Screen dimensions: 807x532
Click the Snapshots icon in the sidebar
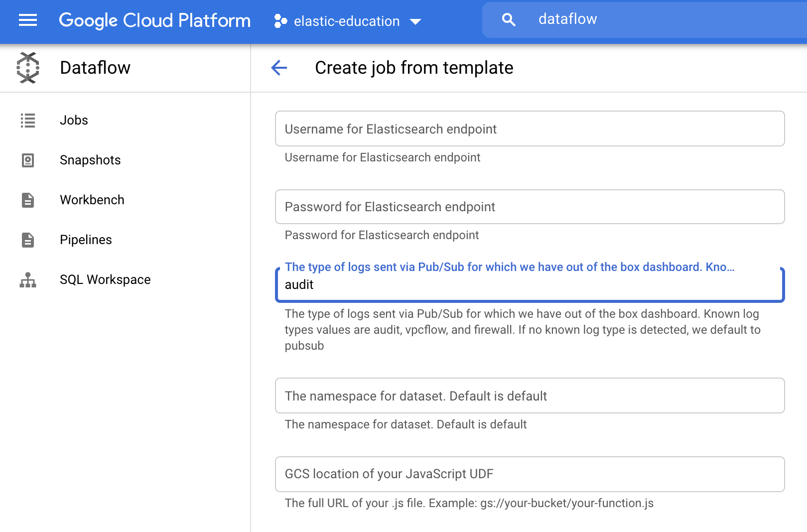[x=27, y=160]
